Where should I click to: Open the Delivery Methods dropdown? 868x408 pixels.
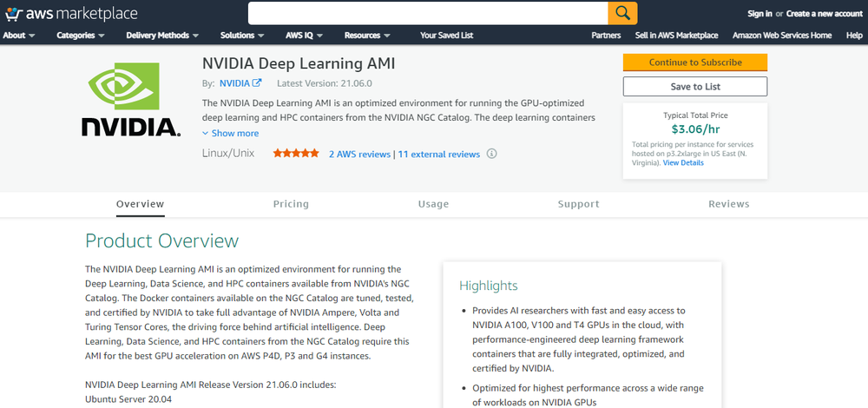tap(162, 36)
